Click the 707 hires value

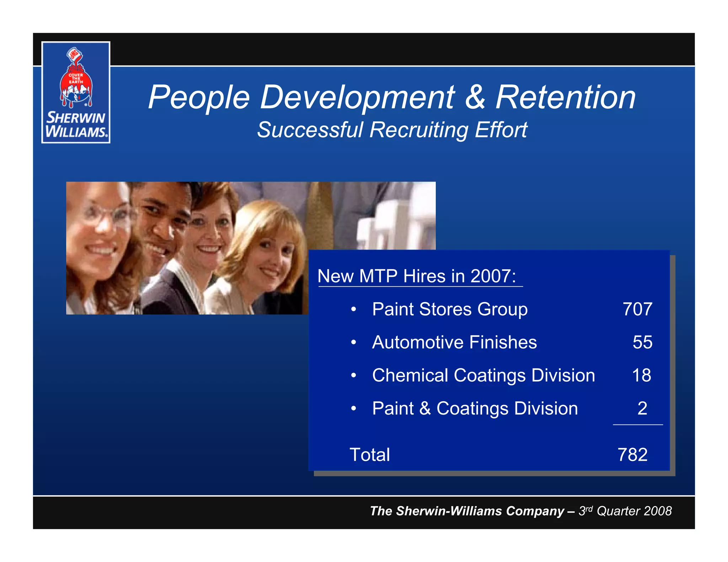click(x=637, y=309)
